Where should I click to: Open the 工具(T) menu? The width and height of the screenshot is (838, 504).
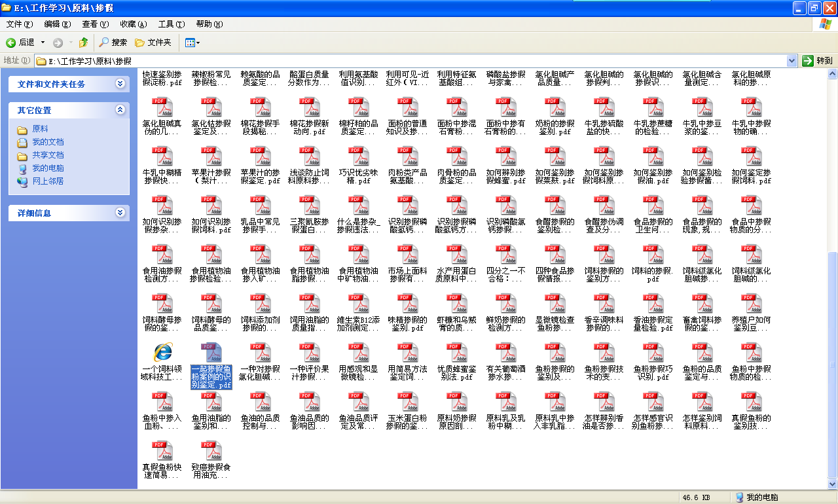coord(171,24)
